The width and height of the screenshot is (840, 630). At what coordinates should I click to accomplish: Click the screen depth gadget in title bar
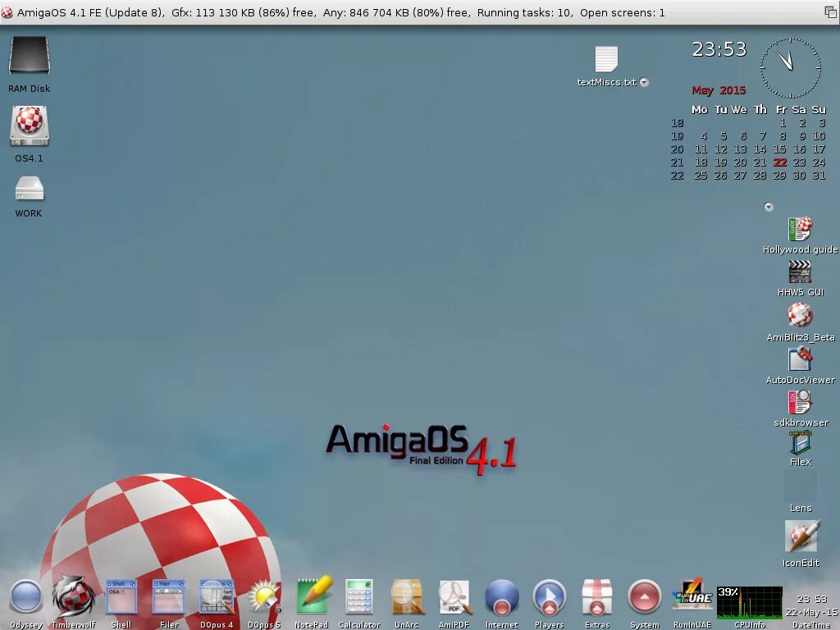click(830, 11)
